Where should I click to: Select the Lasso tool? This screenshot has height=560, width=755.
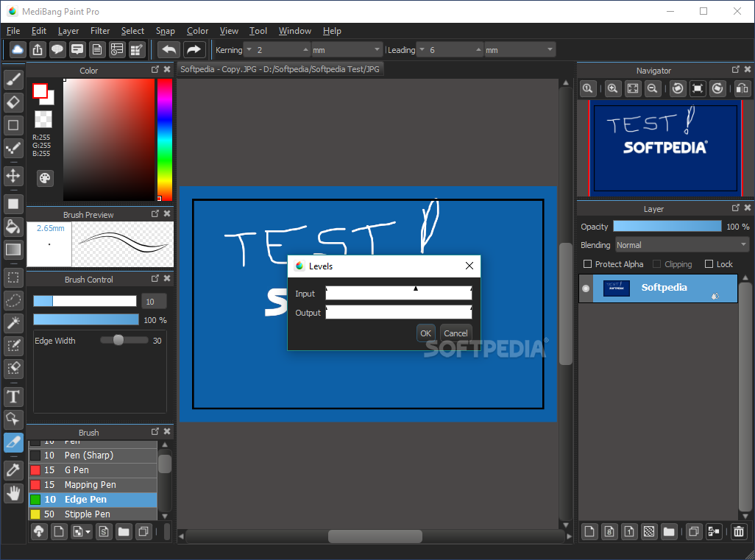(x=13, y=300)
